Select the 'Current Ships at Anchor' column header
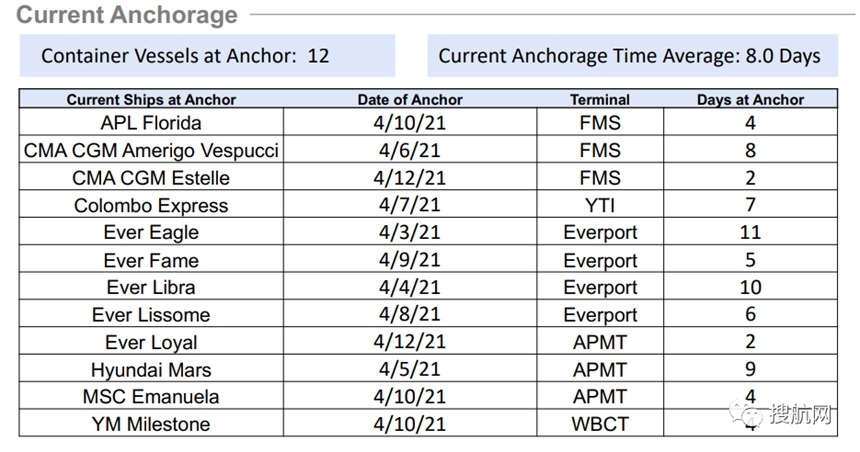The width and height of the screenshot is (860, 452). [151, 99]
